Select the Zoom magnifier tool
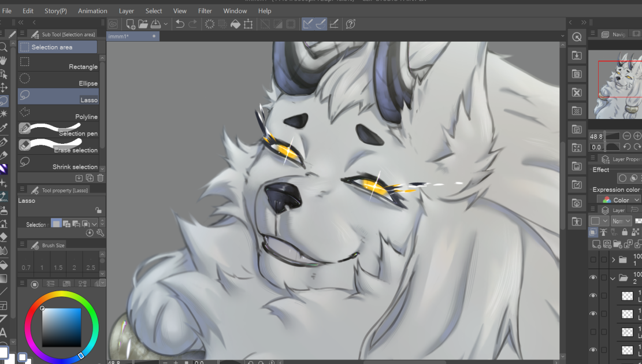Viewport: 642px width, 364px height. coord(3,47)
